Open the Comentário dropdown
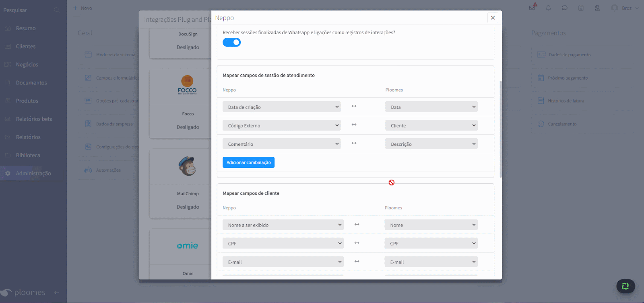644x303 pixels. (281, 144)
